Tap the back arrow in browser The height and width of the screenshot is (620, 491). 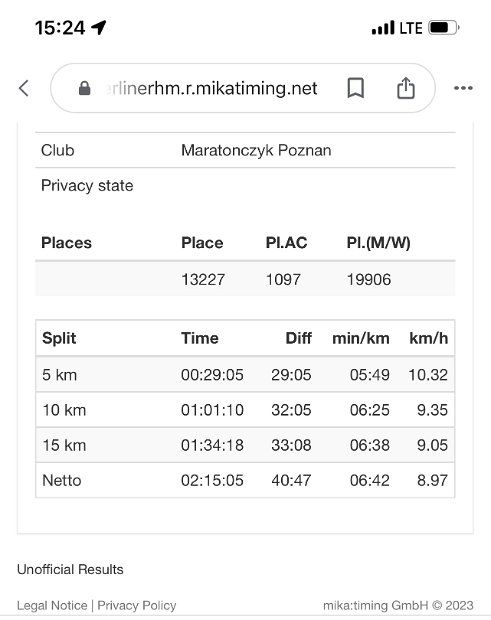(24, 88)
